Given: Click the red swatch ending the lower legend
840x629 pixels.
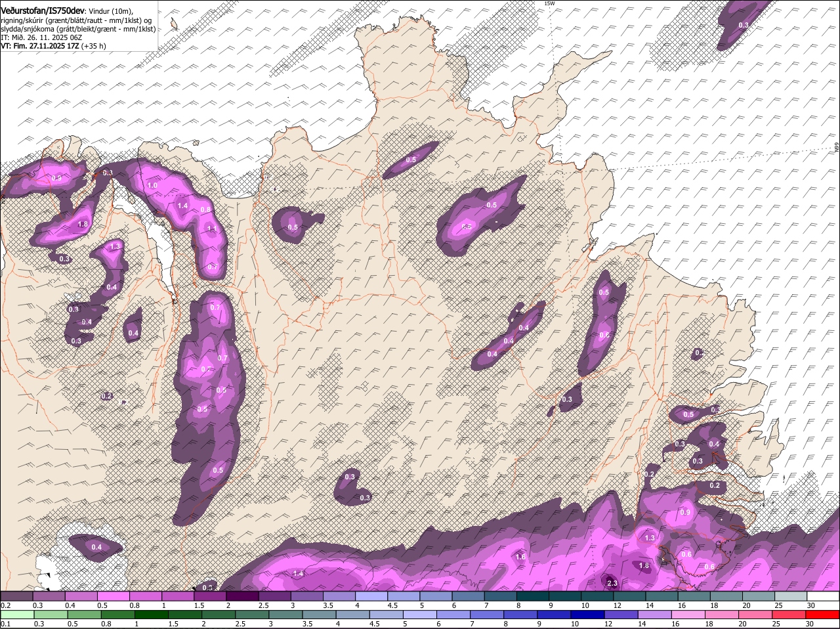Looking at the screenshot, I should 823,615.
